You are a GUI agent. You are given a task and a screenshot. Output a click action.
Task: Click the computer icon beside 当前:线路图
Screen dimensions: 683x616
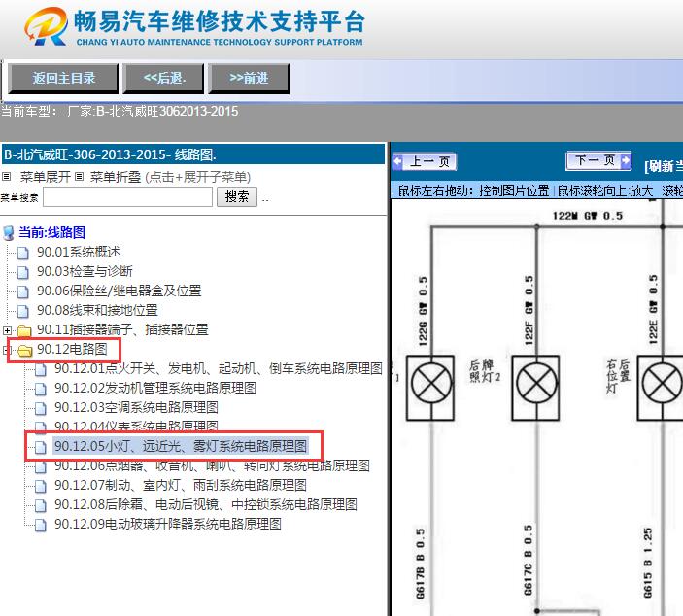tap(9, 233)
